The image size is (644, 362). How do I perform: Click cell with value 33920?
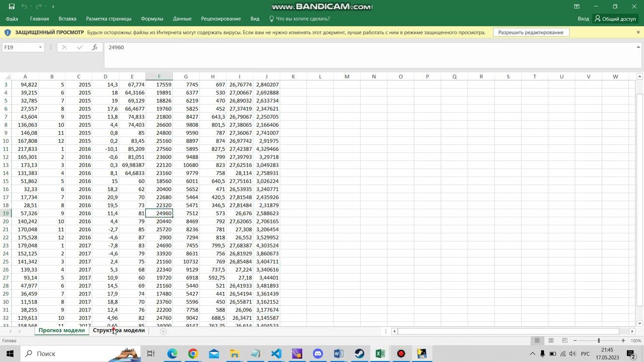point(159,253)
